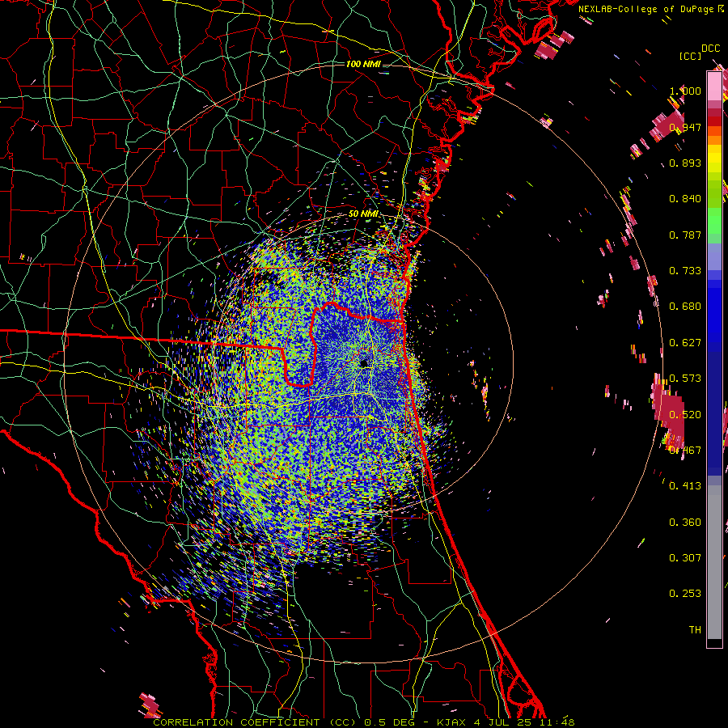Viewport: 728px width, 728px height.
Task: Click the TH threshold label
Action: (x=695, y=629)
